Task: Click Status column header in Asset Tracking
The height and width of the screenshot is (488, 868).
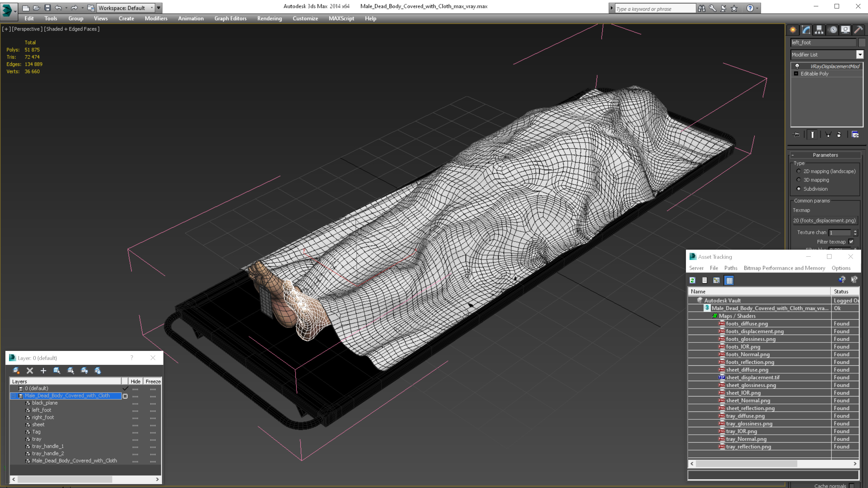Action: click(845, 291)
